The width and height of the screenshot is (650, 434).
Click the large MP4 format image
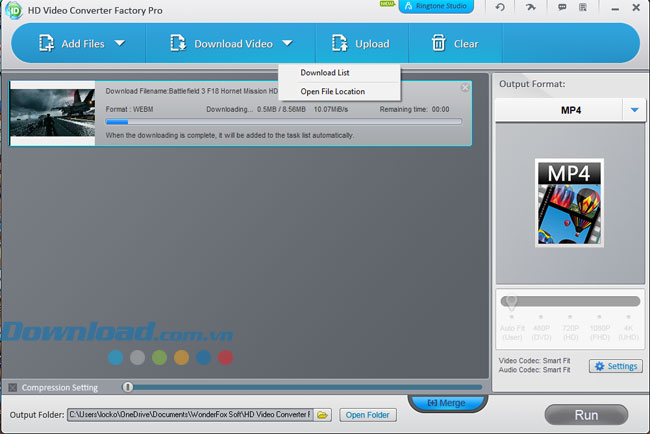[x=569, y=203]
